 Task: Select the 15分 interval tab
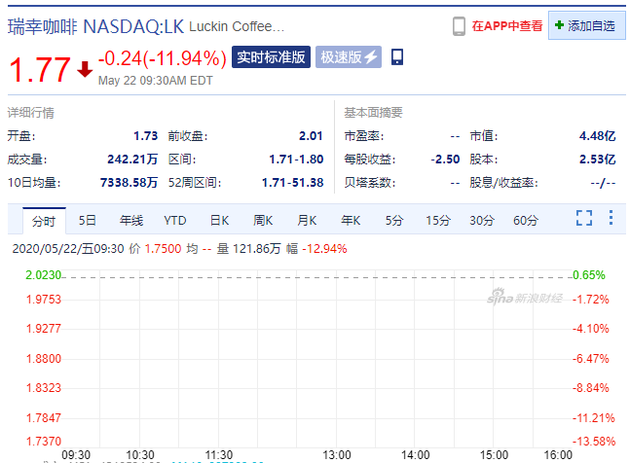point(438,220)
